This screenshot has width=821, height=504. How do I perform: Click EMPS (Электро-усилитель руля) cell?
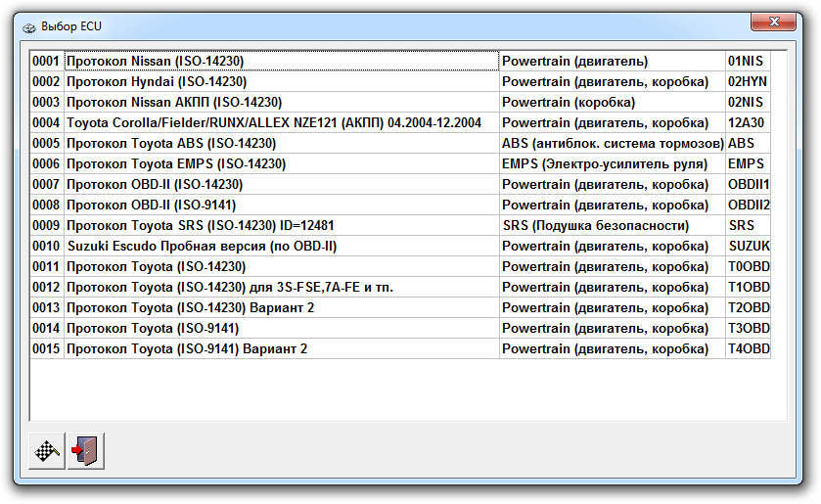[613, 164]
